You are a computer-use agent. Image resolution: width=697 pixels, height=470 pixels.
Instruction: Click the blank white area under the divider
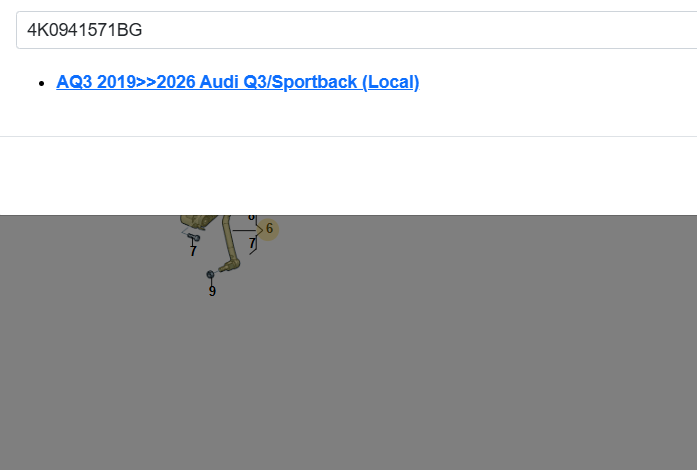click(350, 175)
